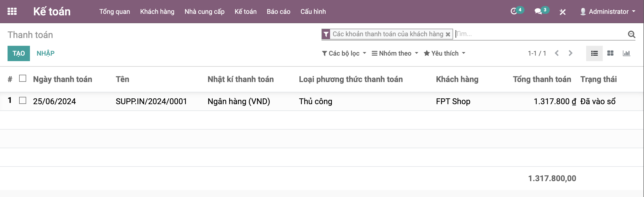Expand the Nhóm theo dropdown
Viewport: 644px width, 197px height.
click(395, 53)
